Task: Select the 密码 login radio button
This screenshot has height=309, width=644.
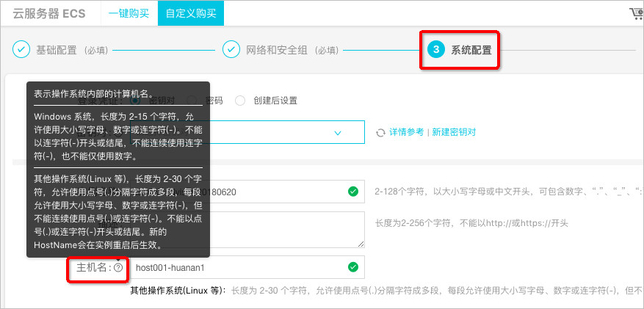Action: point(191,100)
